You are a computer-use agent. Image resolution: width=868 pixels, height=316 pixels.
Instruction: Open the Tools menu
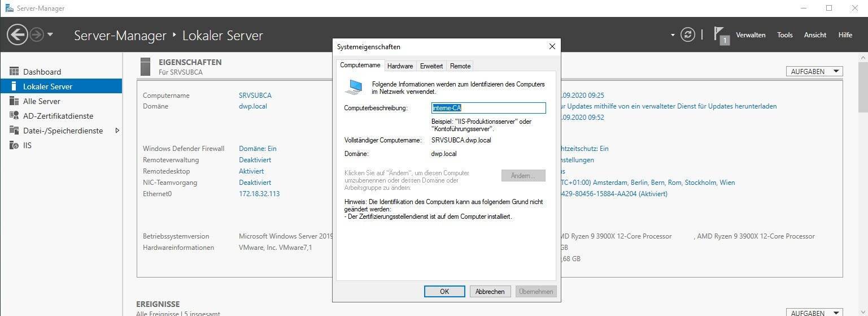pyautogui.click(x=784, y=35)
